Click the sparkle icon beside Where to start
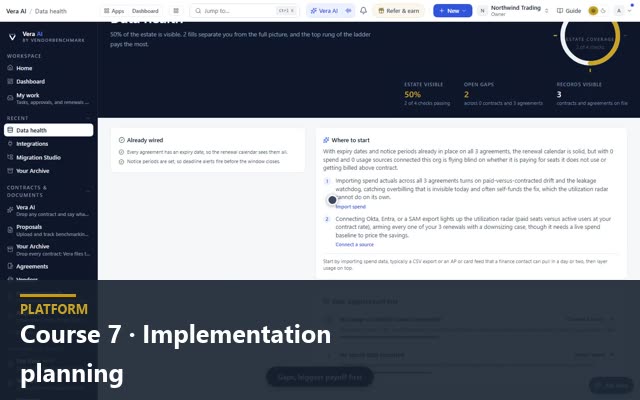The image size is (640, 400). (326, 140)
